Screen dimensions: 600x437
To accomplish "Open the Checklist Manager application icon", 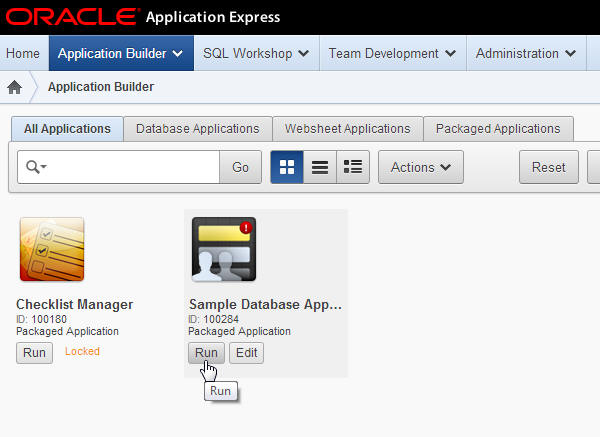I will tap(52, 249).
